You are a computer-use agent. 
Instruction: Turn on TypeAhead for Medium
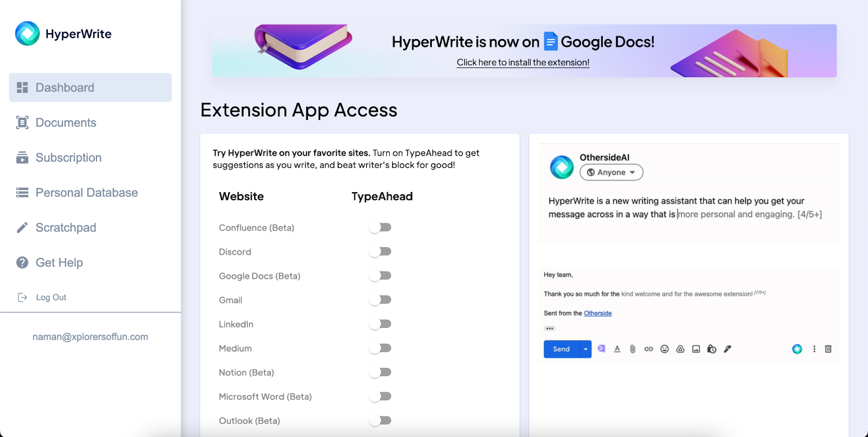tap(380, 348)
